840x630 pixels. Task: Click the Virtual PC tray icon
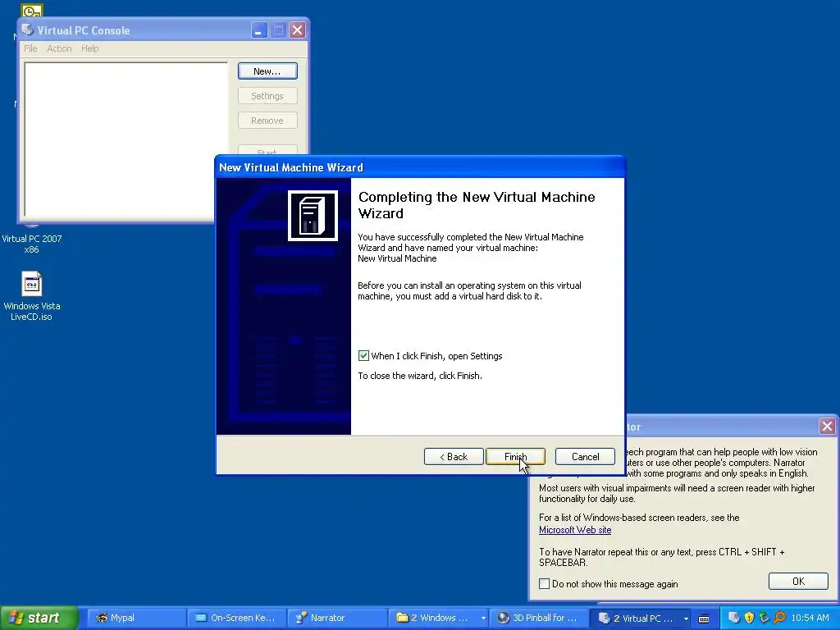(734, 618)
